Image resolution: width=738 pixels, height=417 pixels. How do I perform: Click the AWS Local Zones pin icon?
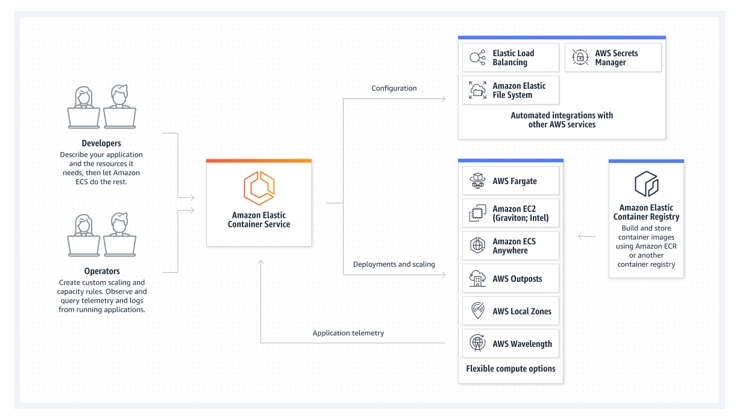[477, 311]
